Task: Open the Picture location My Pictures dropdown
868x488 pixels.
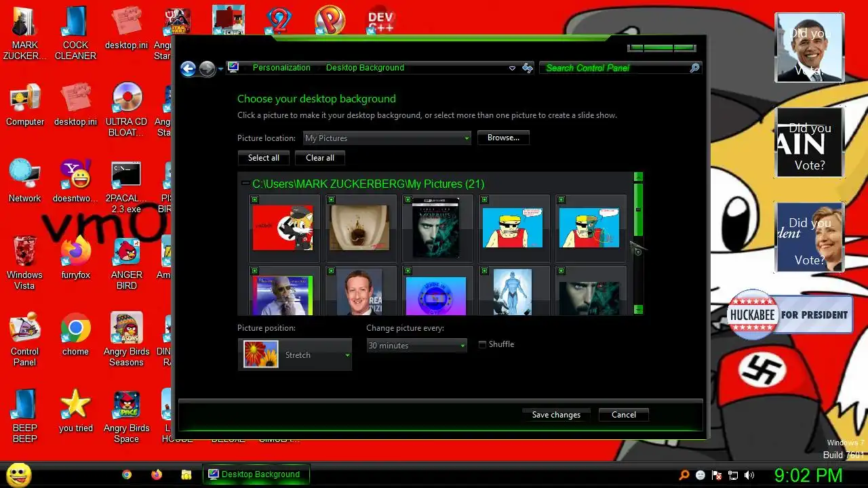Action: [x=387, y=138]
